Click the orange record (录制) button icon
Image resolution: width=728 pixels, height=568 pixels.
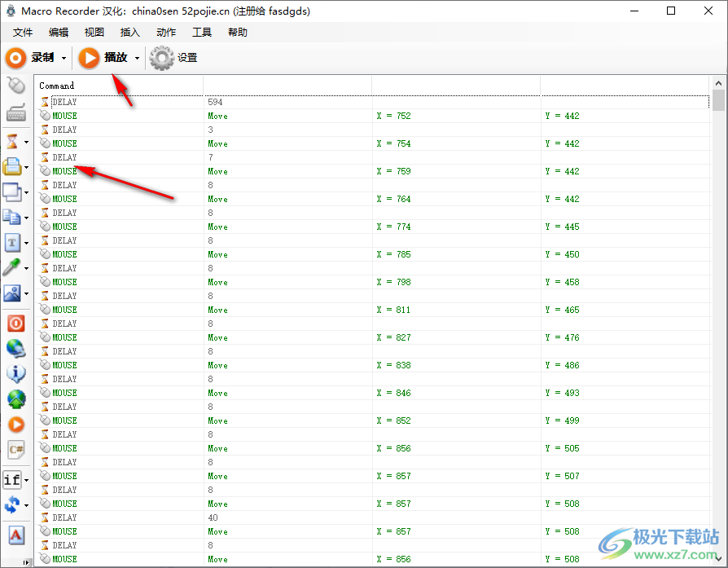tap(15, 58)
